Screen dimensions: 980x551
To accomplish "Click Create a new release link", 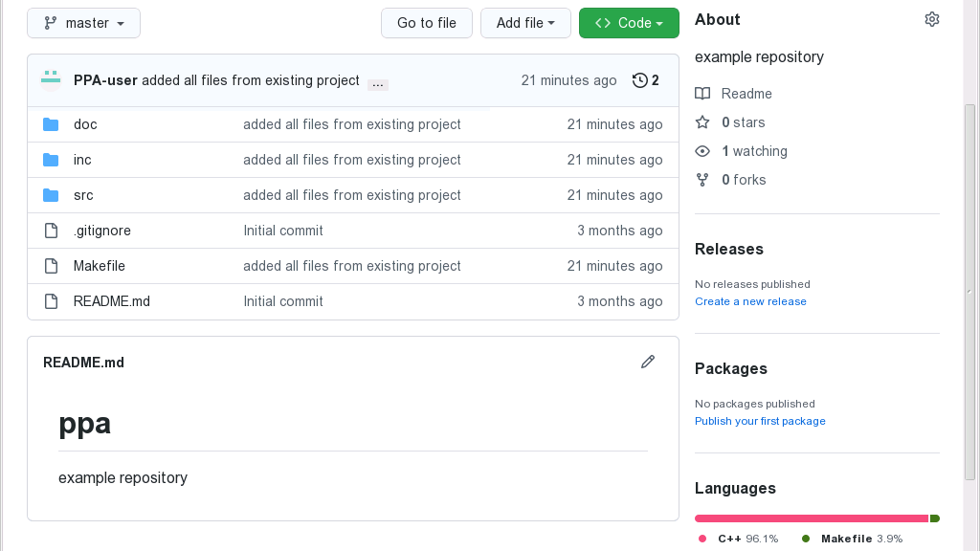I will pyautogui.click(x=750, y=301).
